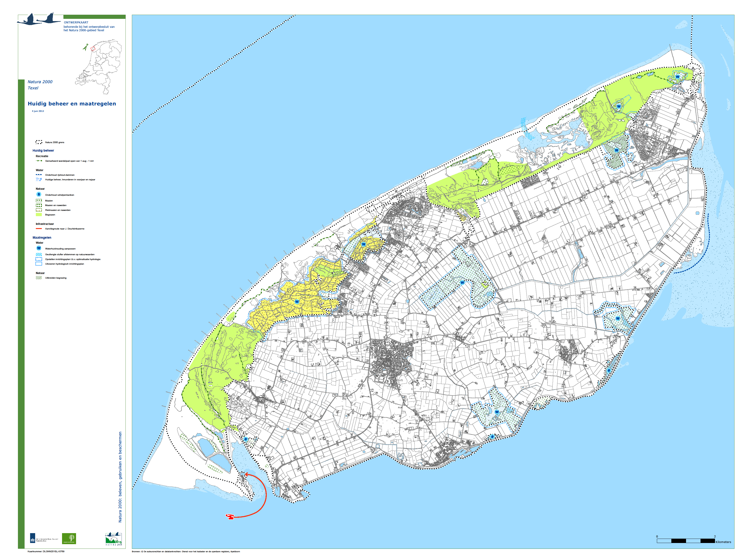This screenshot has width=749, height=560.
Task: Click the Rietmaaien en naweiden legend pattern box
Action: click(x=39, y=210)
